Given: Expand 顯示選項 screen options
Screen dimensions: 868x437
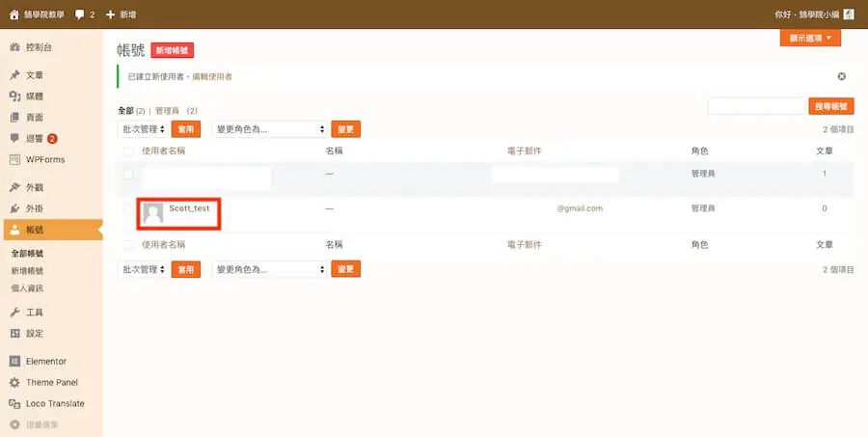Looking at the screenshot, I should pyautogui.click(x=810, y=38).
